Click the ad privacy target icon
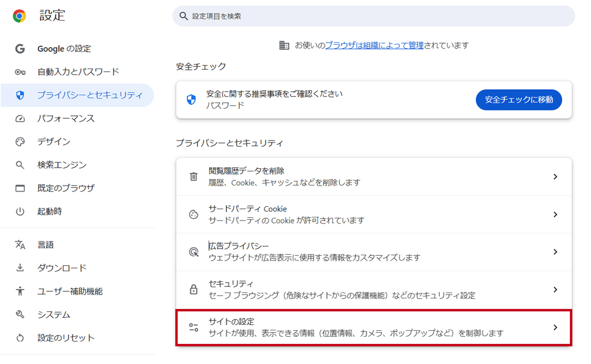 (194, 252)
